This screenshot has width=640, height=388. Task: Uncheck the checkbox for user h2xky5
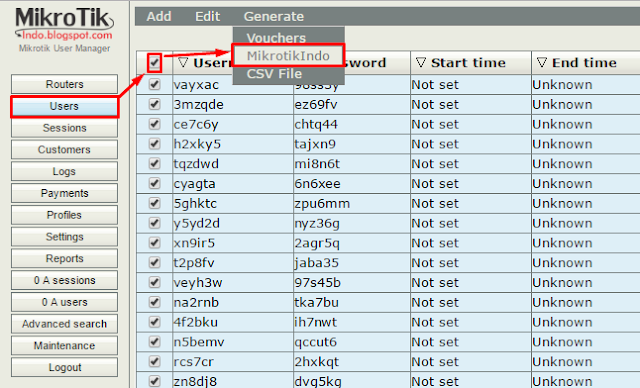(x=154, y=144)
